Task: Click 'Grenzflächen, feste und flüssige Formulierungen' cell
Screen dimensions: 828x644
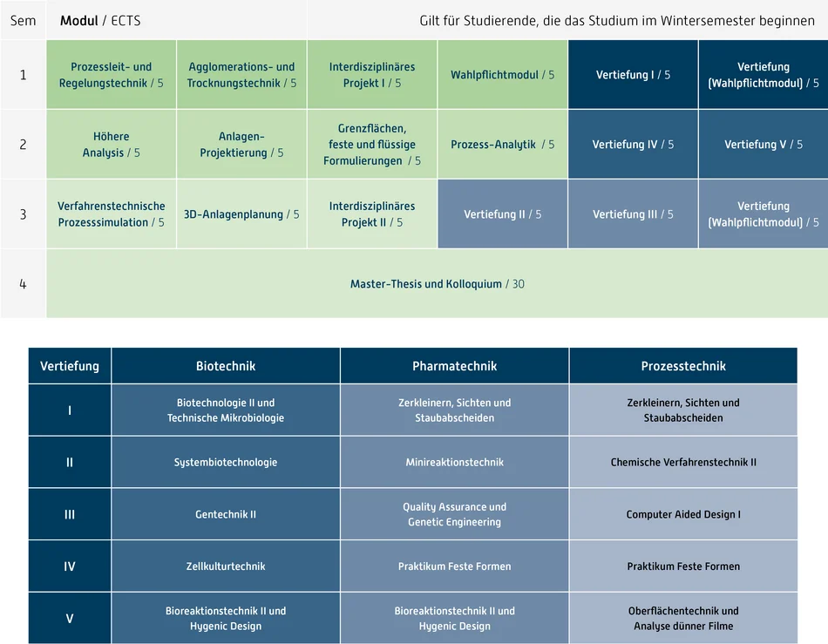Action: pos(372,144)
